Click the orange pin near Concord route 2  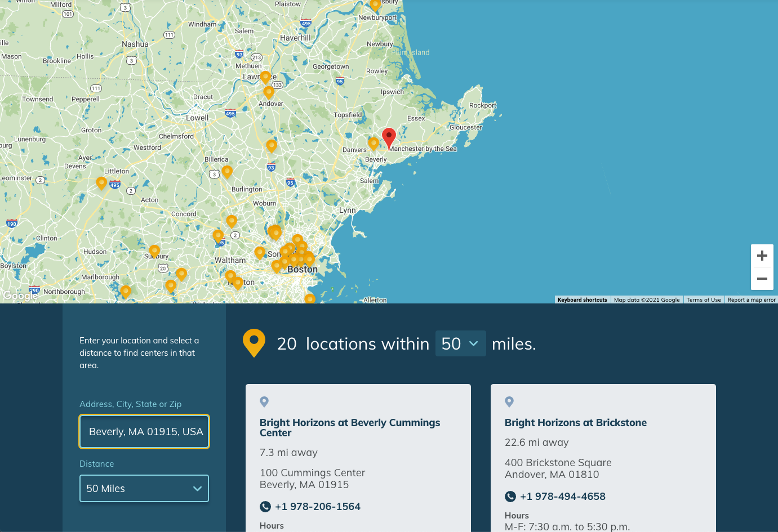click(x=232, y=221)
